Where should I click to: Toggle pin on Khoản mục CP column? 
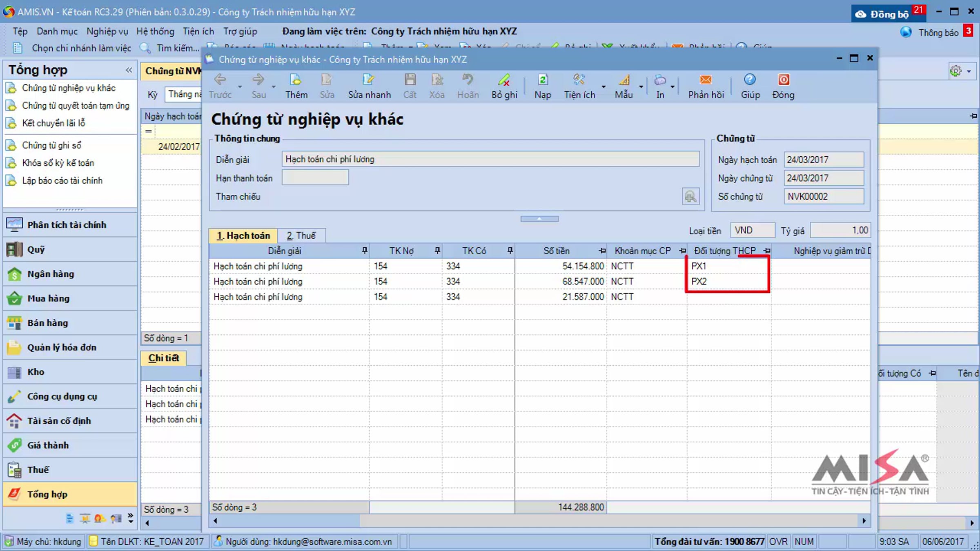pos(683,251)
